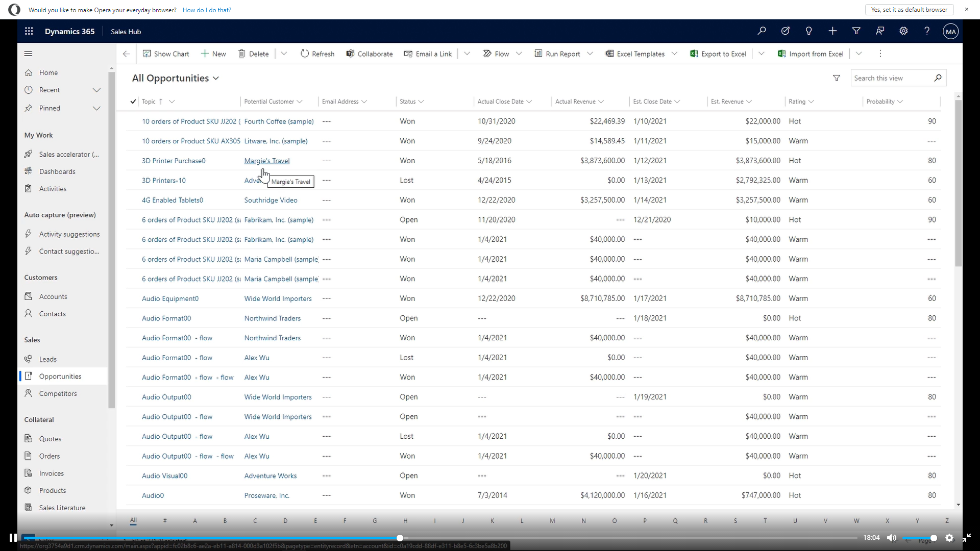This screenshot has width=980, height=551.
Task: Click New opportunity command
Action: click(213, 54)
